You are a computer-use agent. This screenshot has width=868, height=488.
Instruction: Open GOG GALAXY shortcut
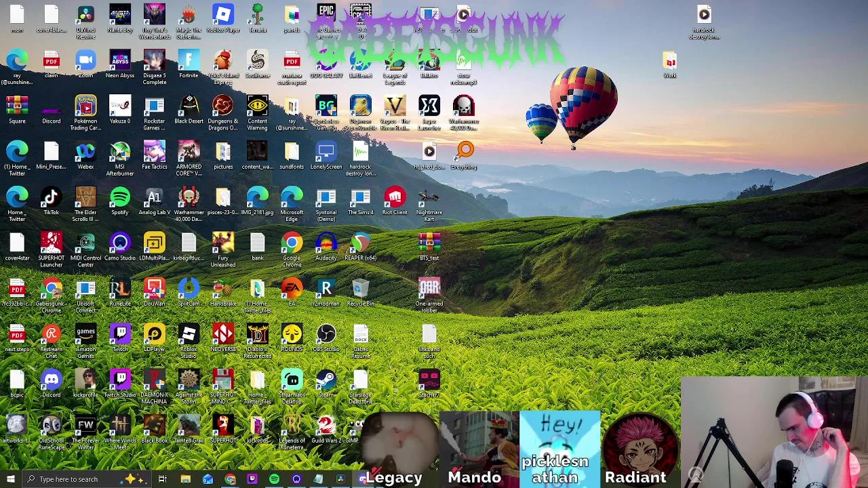(326, 64)
